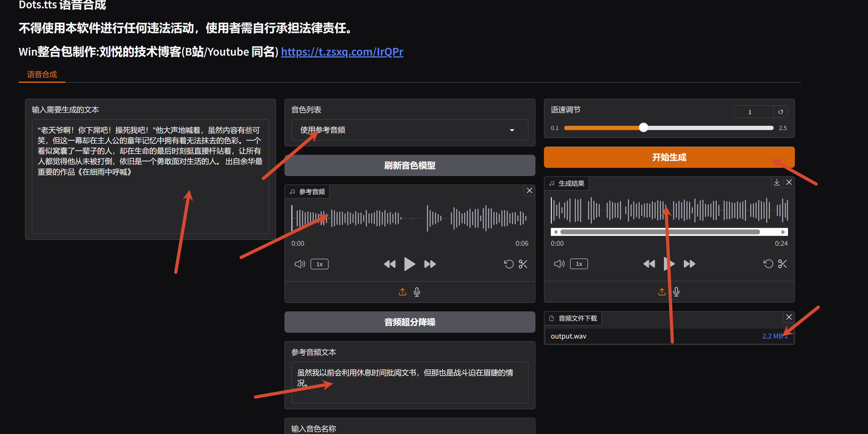Click the microphone record icon under reference audio
Viewport: 868px width, 434px height.
pyautogui.click(x=417, y=291)
